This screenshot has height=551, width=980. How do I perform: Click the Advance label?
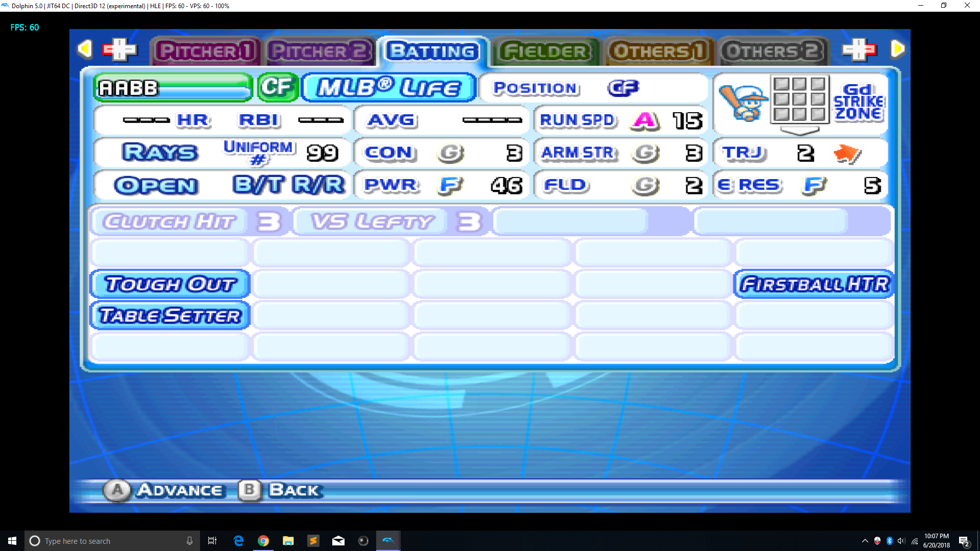pos(180,490)
